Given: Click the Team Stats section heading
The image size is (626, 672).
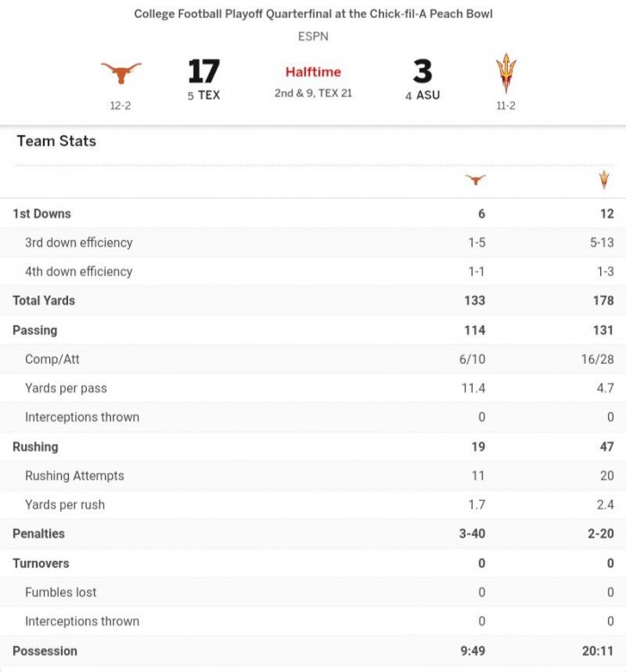Looking at the screenshot, I should [x=56, y=142].
